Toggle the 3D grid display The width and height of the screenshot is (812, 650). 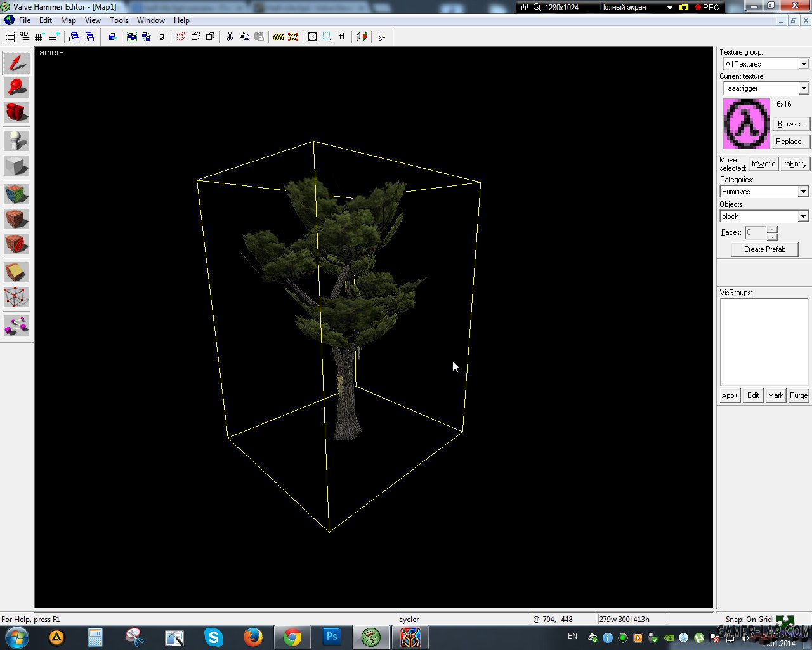click(25, 37)
